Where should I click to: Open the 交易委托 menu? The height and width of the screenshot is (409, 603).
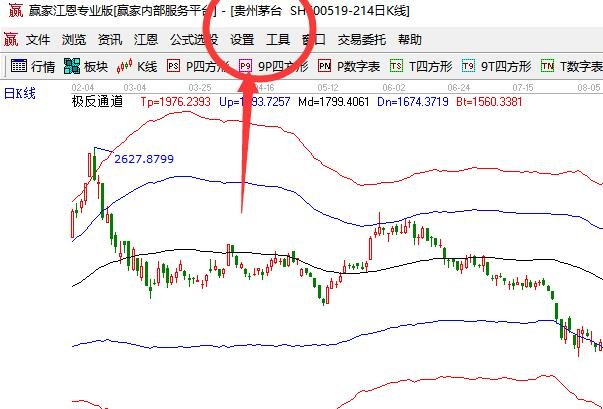point(362,39)
